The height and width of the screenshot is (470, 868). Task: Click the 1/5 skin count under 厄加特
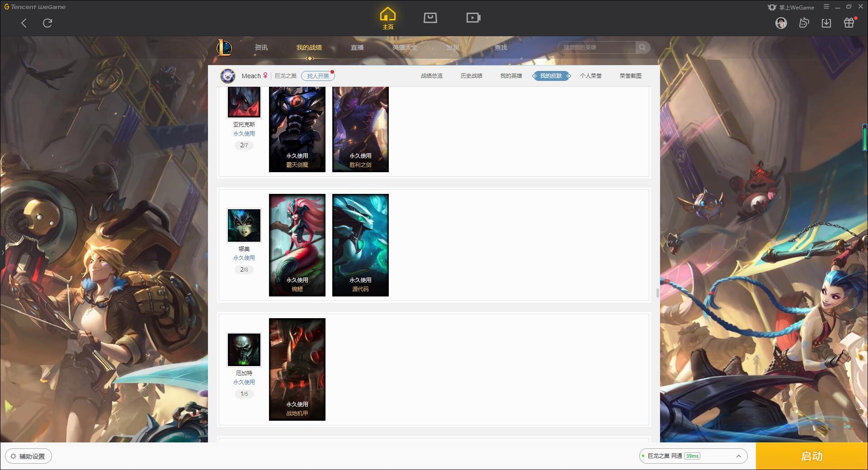pyautogui.click(x=244, y=394)
